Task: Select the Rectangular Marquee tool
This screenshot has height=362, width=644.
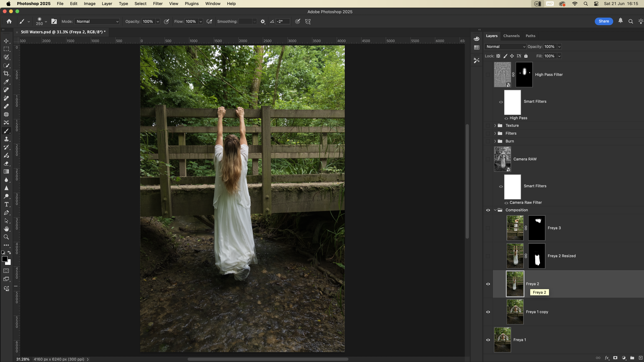Action: coord(6,49)
